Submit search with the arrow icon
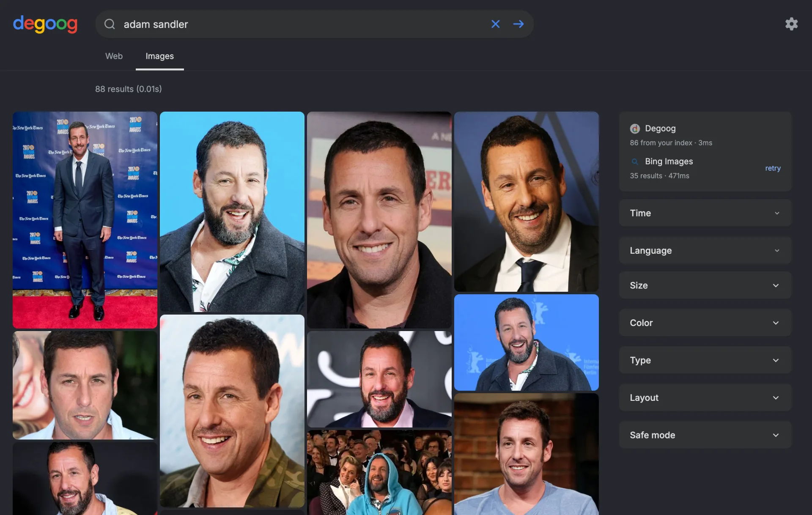The width and height of the screenshot is (812, 515). pyautogui.click(x=518, y=24)
